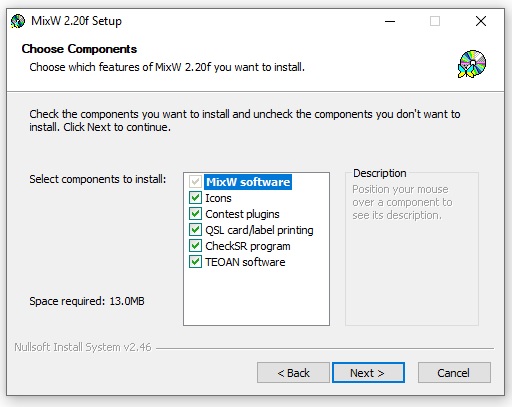The image size is (512, 407).
Task: Select the Icons label in components list
Action: pos(218,198)
